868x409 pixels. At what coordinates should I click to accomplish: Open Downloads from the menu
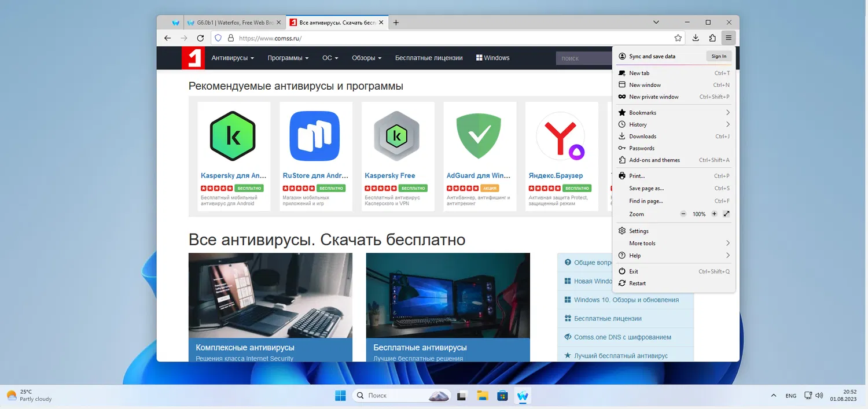[674, 137]
